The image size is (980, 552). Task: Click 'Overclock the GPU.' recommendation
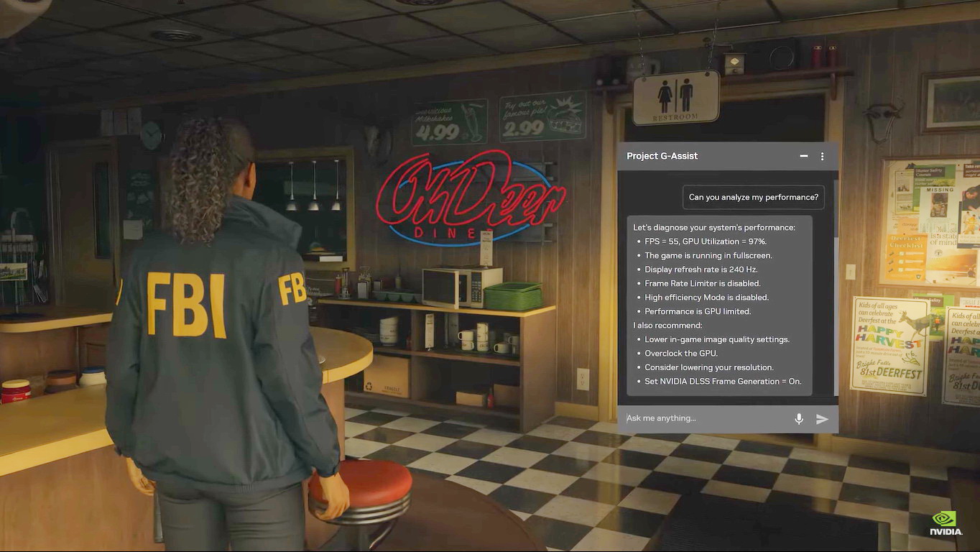pyautogui.click(x=681, y=354)
